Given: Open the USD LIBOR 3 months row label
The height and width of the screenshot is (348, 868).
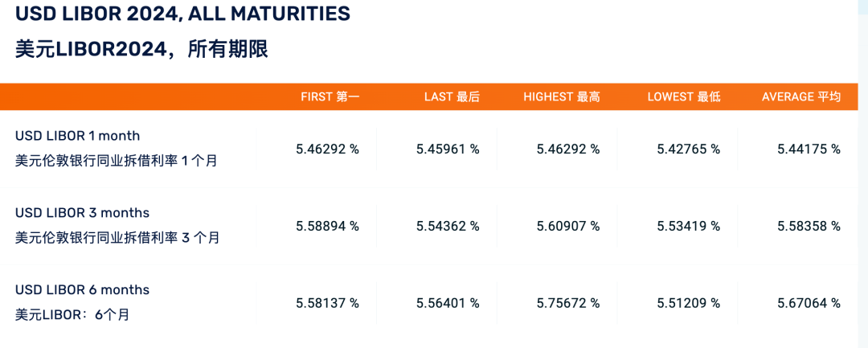Looking at the screenshot, I should pos(83,213).
